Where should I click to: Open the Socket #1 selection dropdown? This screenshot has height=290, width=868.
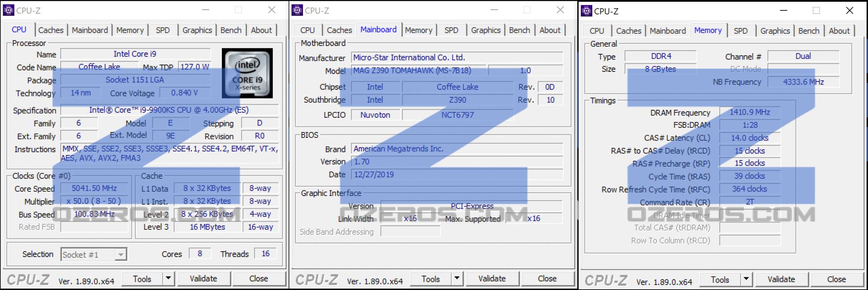point(94,255)
